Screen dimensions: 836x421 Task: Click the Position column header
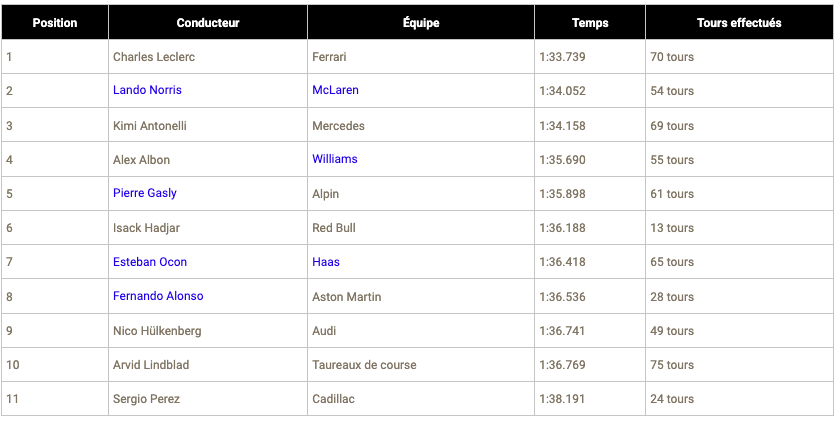click(55, 23)
